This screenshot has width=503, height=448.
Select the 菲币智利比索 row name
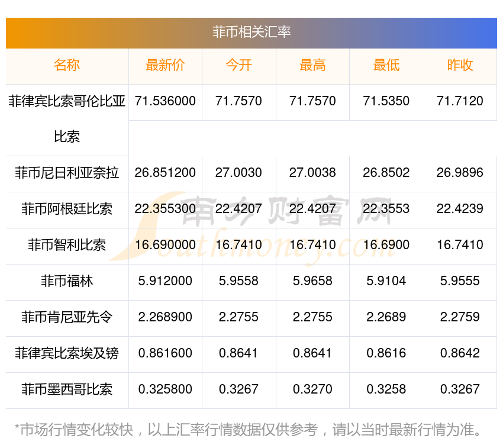pos(67,245)
